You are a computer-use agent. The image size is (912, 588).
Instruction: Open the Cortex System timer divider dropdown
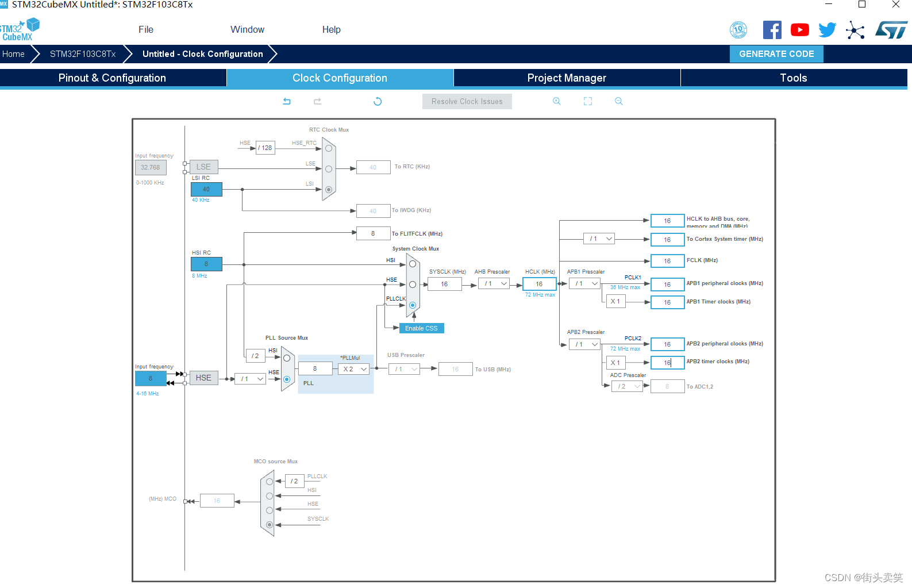pyautogui.click(x=599, y=239)
